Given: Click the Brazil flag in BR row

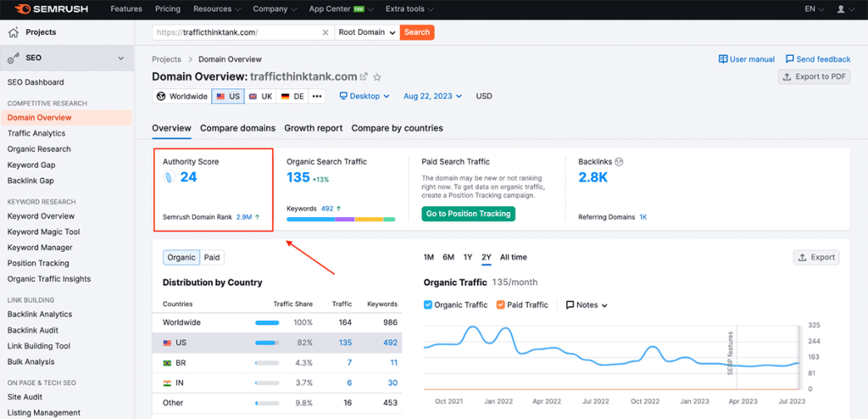Looking at the screenshot, I should [167, 363].
